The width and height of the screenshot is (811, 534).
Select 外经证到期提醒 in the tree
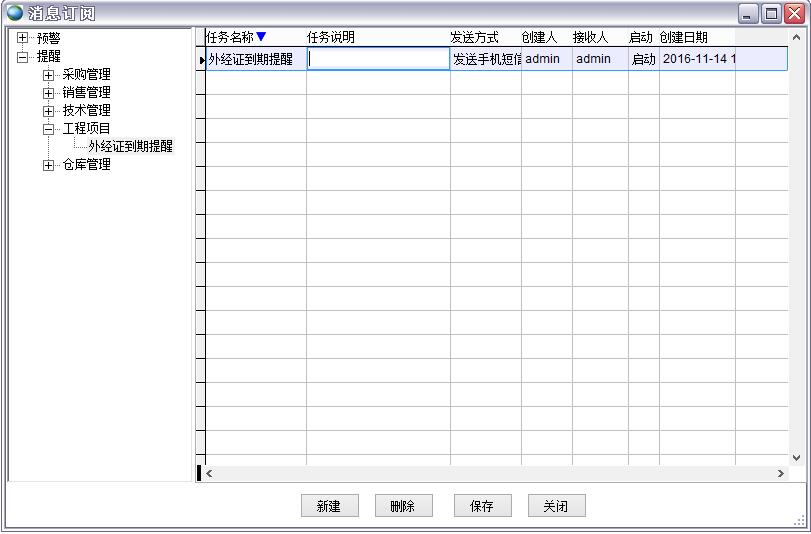point(130,147)
